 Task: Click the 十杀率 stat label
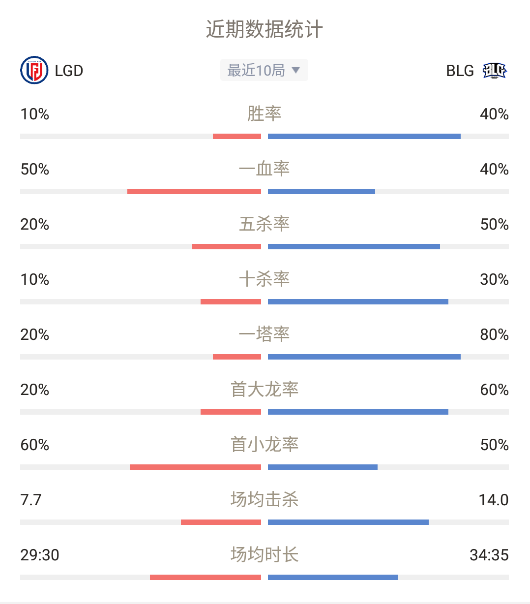pos(264,279)
